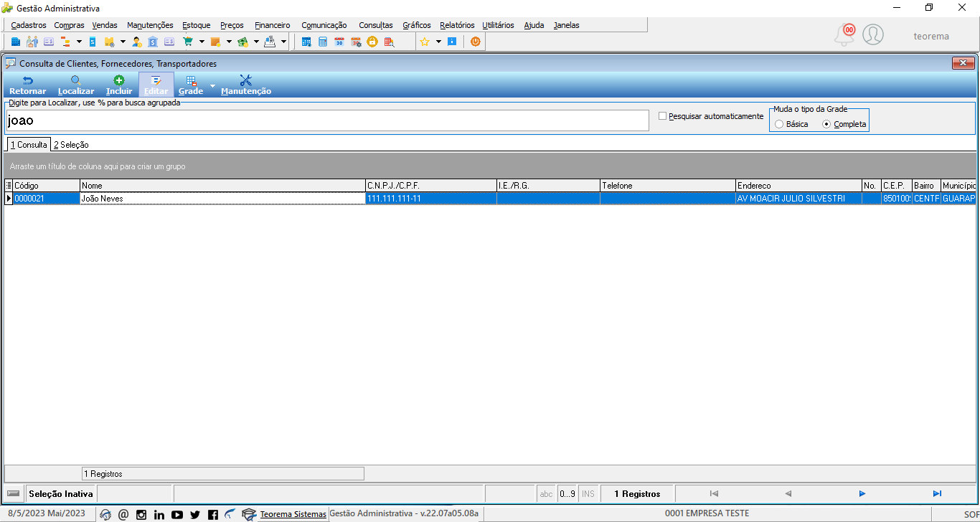Open the Financeiro menu
Viewport: 980px width, 522px height.
coord(273,25)
